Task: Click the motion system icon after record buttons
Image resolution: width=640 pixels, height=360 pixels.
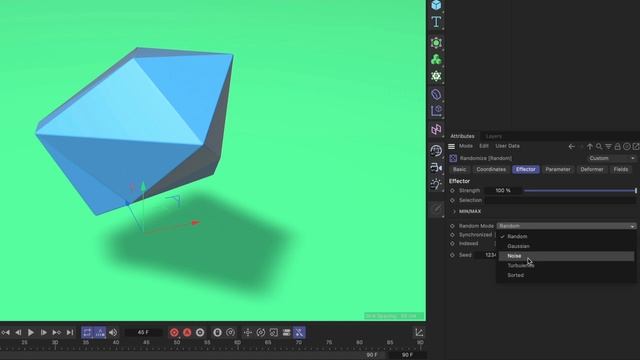Action: [x=218, y=333]
